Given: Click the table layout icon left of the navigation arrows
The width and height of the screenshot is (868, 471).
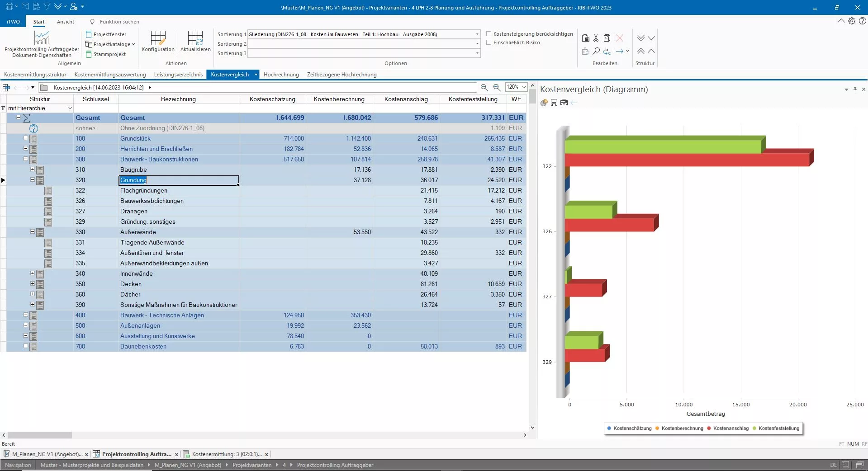Looking at the screenshot, I should (x=6, y=87).
